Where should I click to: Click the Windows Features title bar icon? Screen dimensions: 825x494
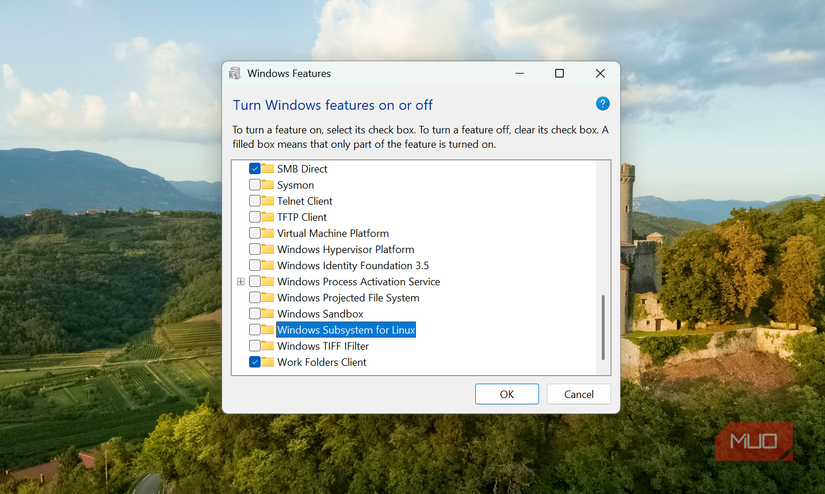click(235, 73)
